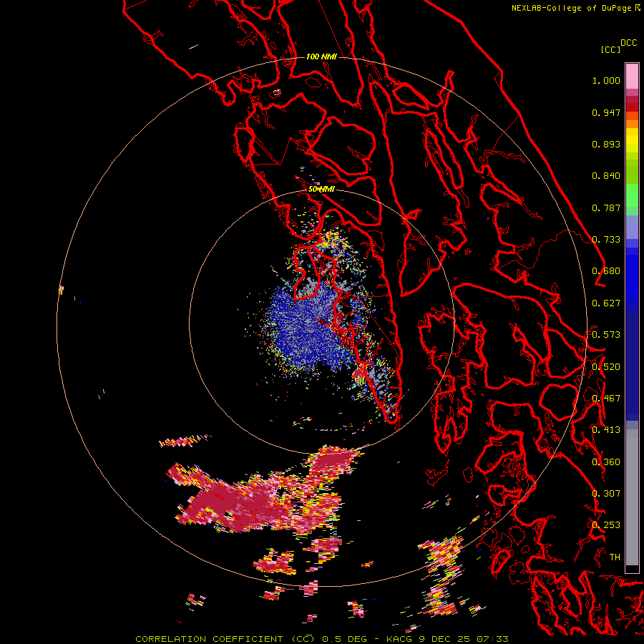Select the 0.573 scale value
The height and width of the screenshot is (644, 644).
tap(606, 335)
